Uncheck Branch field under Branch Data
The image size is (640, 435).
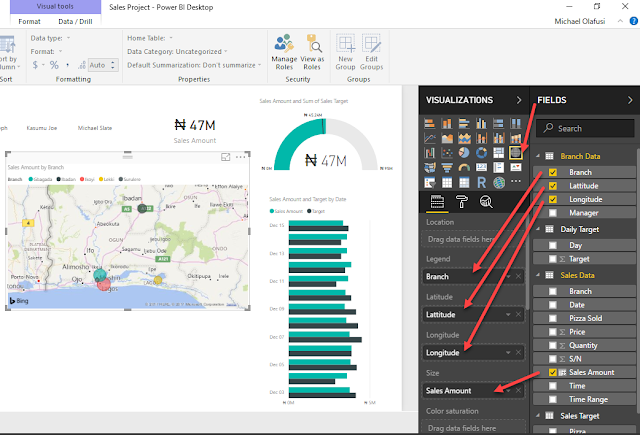click(x=553, y=173)
